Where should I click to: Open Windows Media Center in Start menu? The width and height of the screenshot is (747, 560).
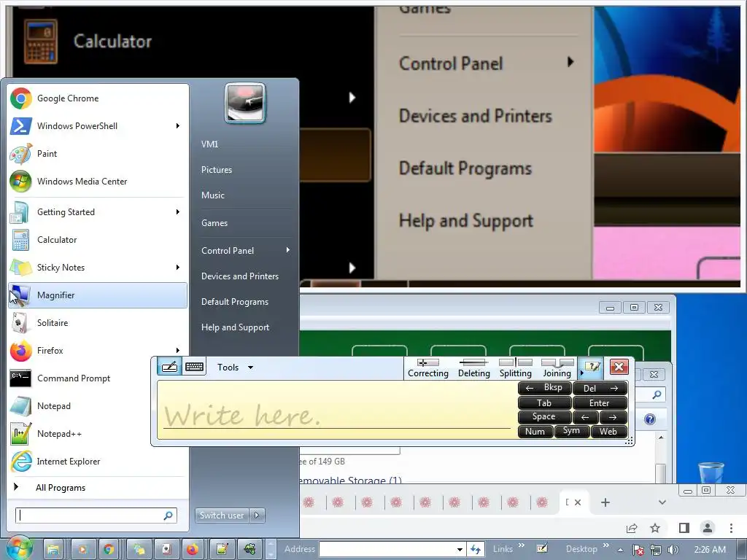coord(98,182)
